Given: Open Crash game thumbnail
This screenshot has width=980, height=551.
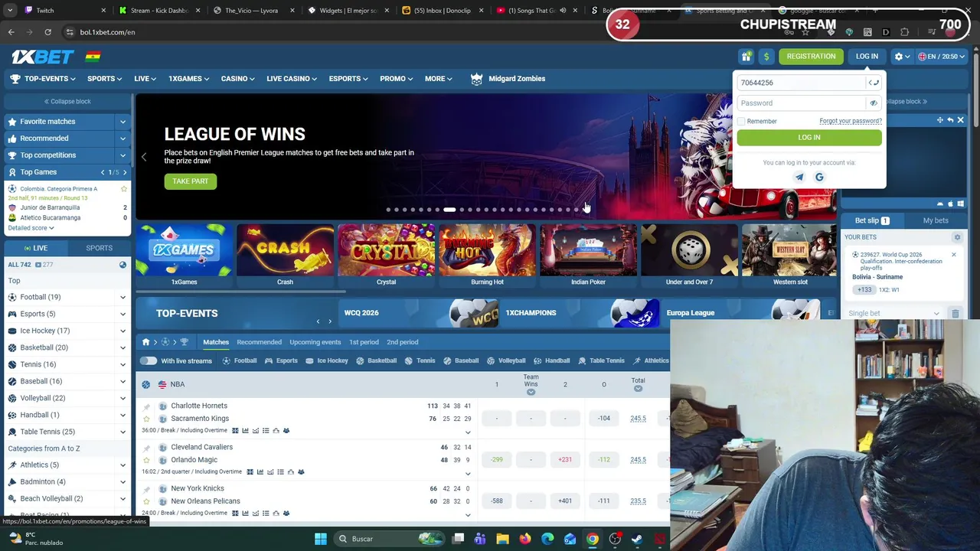Looking at the screenshot, I should 285,255.
